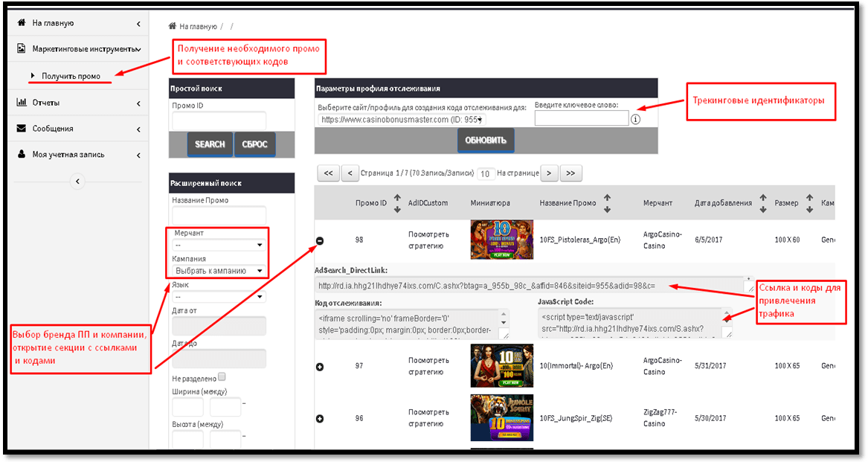The image size is (868, 462).
Task: Open the Мерчант dropdown
Action: (219, 245)
